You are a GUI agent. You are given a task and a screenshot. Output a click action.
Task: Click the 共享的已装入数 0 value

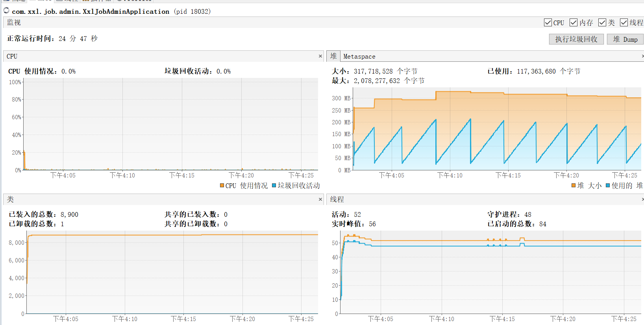tap(226, 214)
